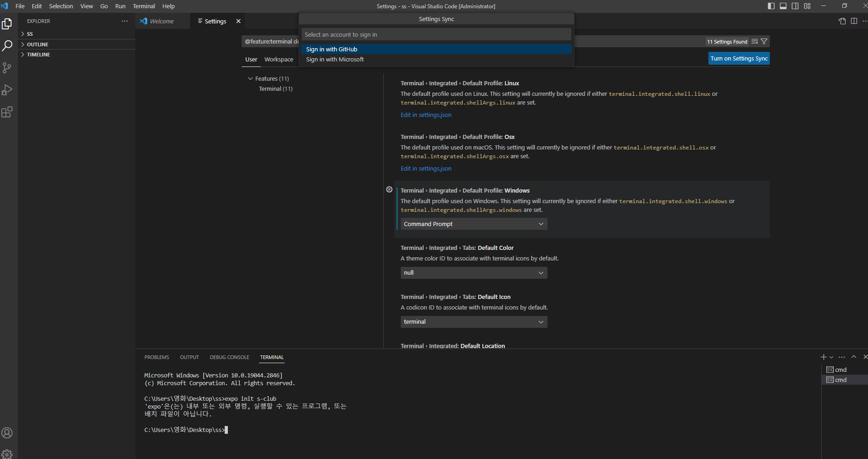Open the Terminal menu
Image resolution: width=868 pixels, height=459 pixels.
(144, 6)
